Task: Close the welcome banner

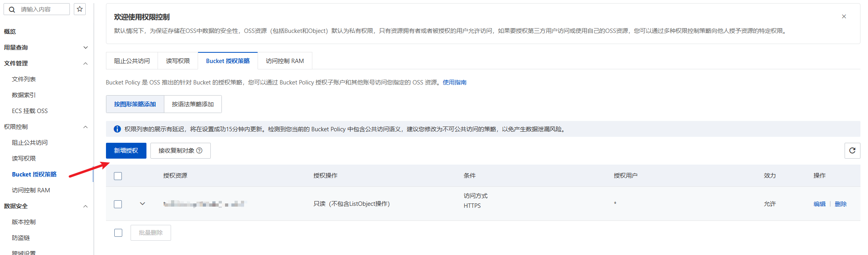Action: click(x=844, y=17)
